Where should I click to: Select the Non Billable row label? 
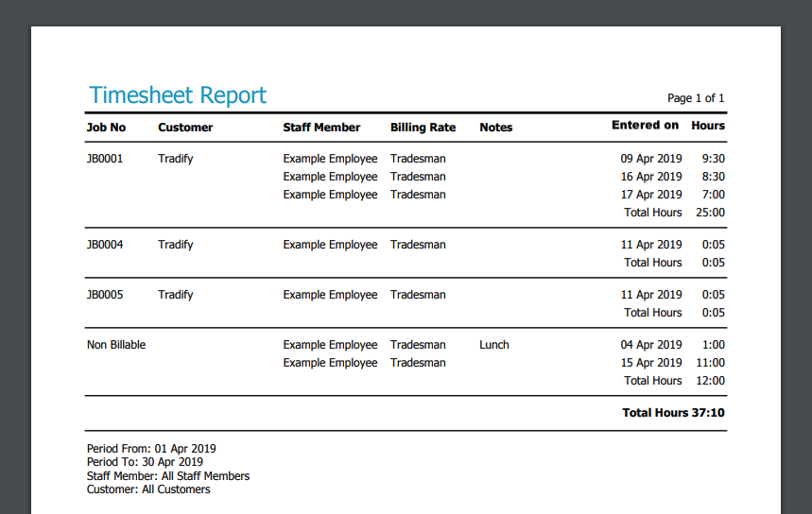point(116,345)
